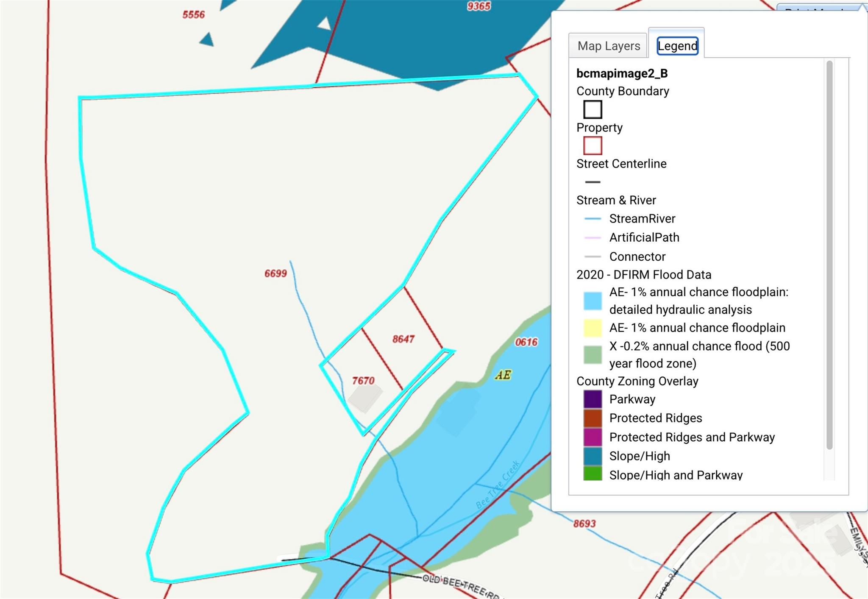This screenshot has width=868, height=599.
Task: Click parcel label 7670 on the map
Action: pos(363,381)
